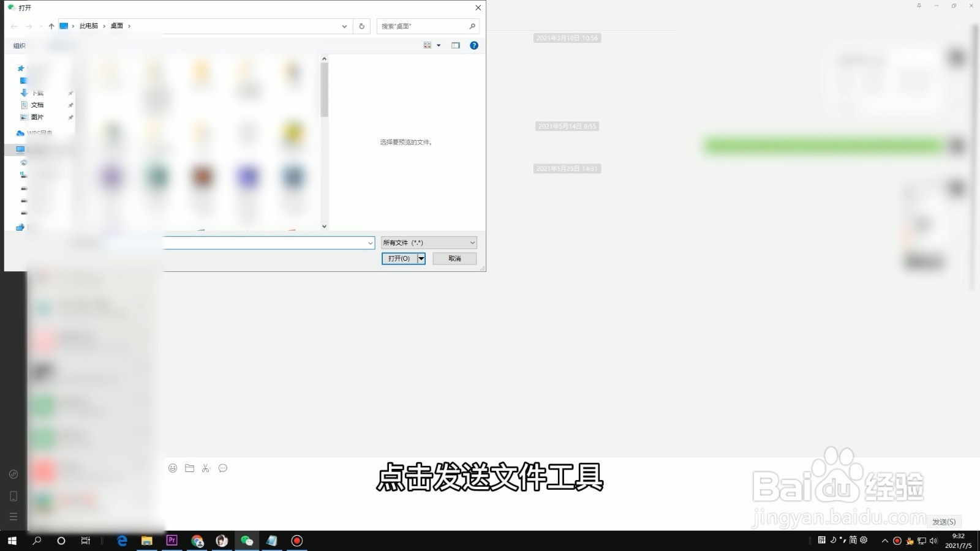
Task: Click the quick access star icon
Action: pyautogui.click(x=21, y=69)
